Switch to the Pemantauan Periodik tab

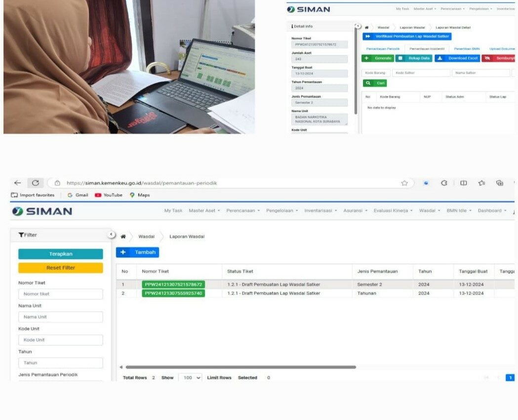[383, 49]
